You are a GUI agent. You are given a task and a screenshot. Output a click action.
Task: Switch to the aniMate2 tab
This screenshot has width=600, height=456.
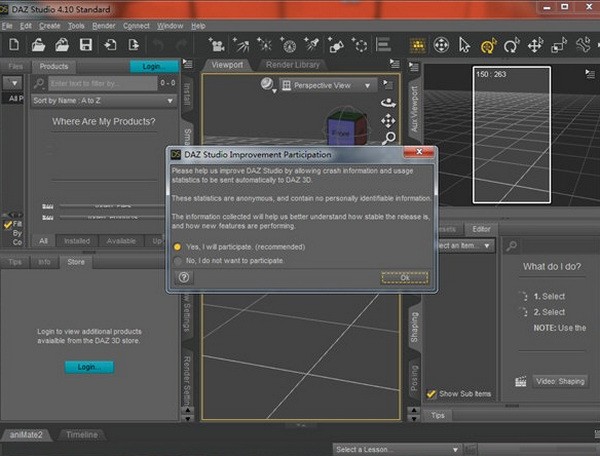(26, 435)
